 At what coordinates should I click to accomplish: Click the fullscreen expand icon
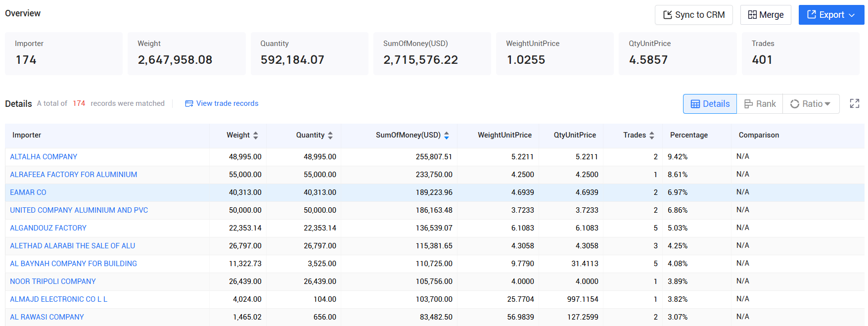(x=854, y=103)
